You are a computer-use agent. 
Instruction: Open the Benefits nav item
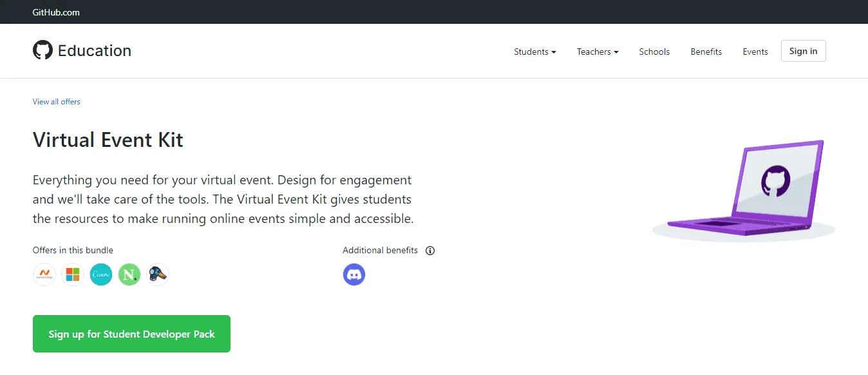click(x=706, y=52)
